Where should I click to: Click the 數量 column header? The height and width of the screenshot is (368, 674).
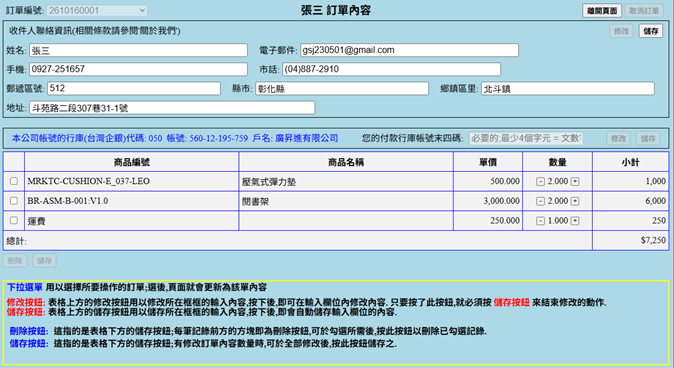558,162
